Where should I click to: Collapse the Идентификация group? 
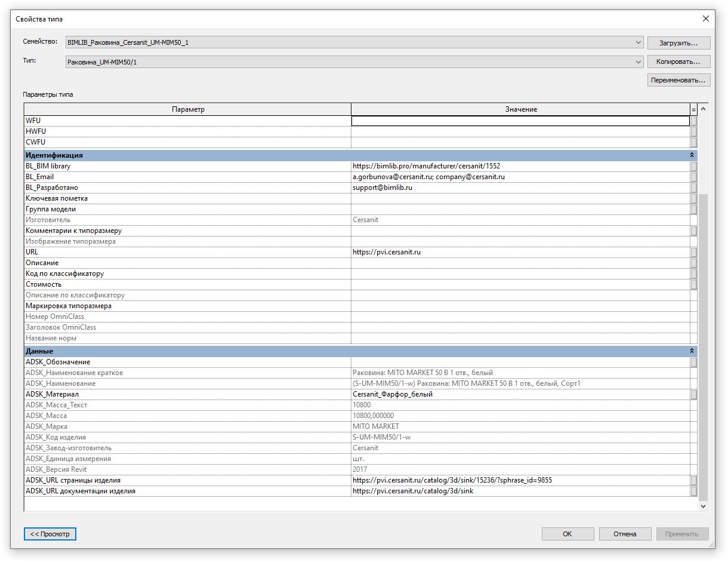click(x=692, y=155)
